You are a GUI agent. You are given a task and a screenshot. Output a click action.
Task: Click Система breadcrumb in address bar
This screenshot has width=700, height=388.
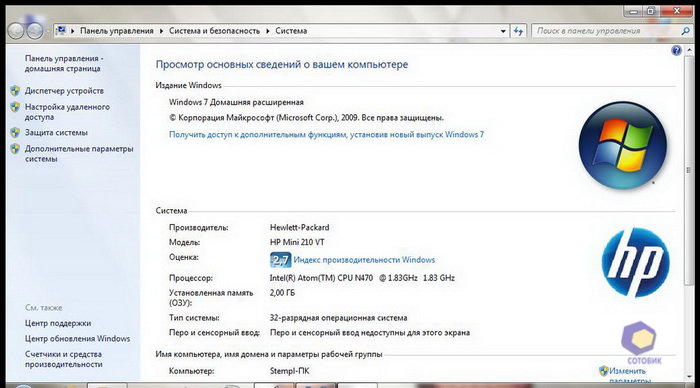click(291, 31)
